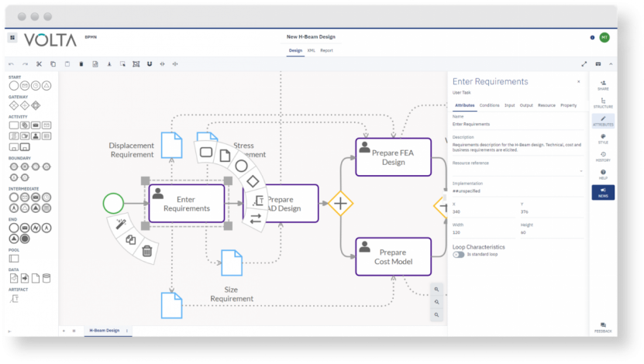Image resolution: width=644 pixels, height=364 pixels.
Task: Click the redo arrow in the toolbar
Action: pos(25,64)
